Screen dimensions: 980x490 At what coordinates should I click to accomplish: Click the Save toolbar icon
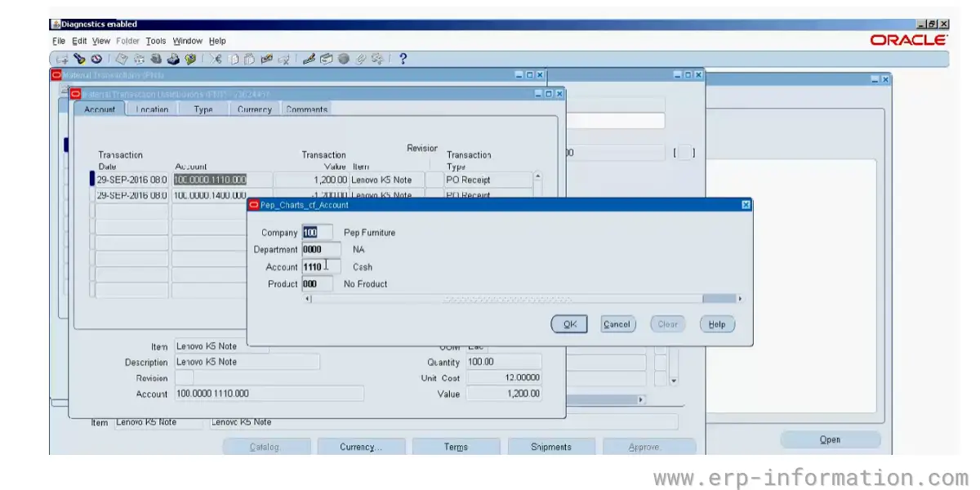(122, 59)
